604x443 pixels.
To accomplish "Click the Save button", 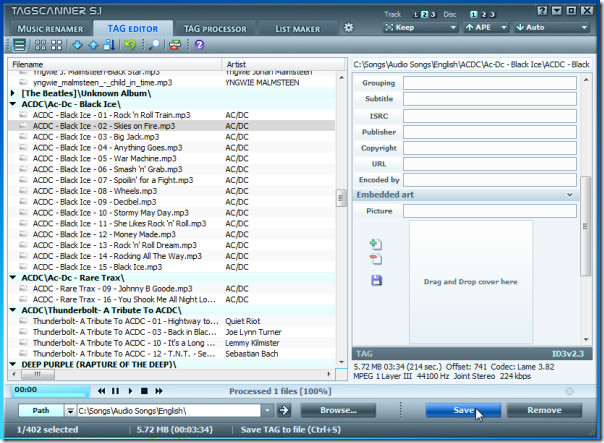I will click(x=463, y=410).
